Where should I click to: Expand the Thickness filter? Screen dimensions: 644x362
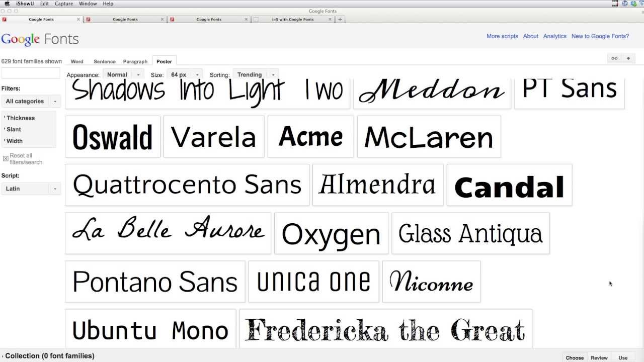(x=20, y=118)
